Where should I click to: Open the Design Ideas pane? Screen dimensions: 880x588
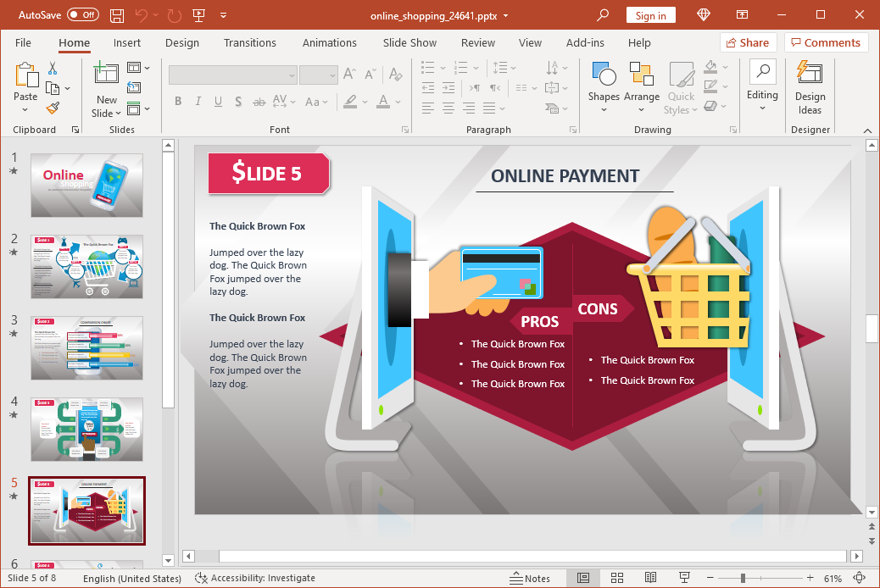pyautogui.click(x=810, y=88)
